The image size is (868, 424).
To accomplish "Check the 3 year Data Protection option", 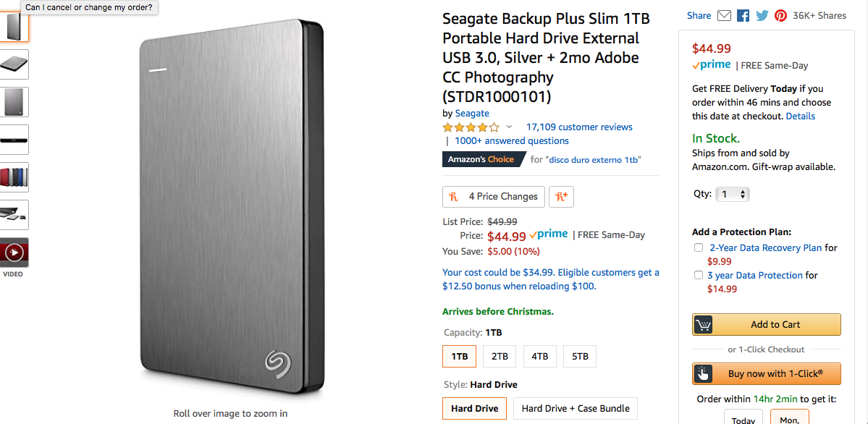I will pyautogui.click(x=699, y=275).
